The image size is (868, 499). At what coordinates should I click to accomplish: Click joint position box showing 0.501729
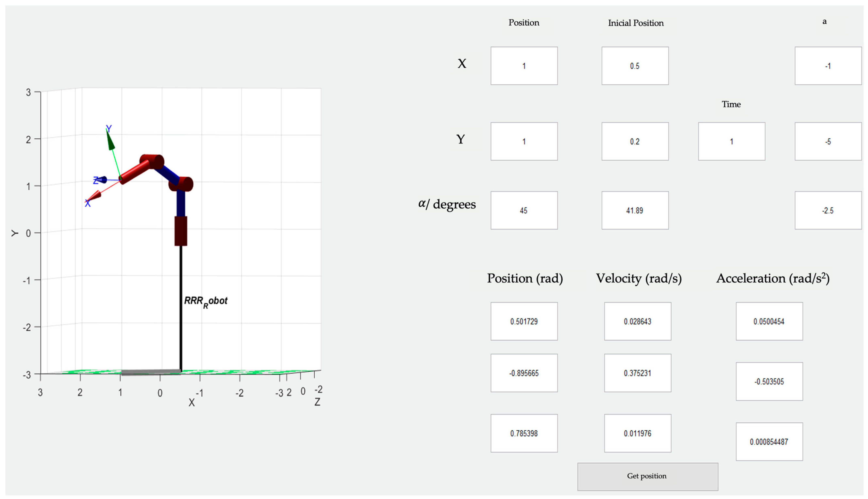524,321
